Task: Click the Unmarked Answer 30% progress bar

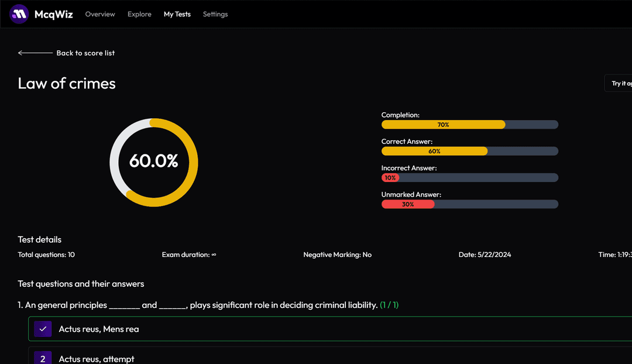Action: pyautogui.click(x=469, y=204)
